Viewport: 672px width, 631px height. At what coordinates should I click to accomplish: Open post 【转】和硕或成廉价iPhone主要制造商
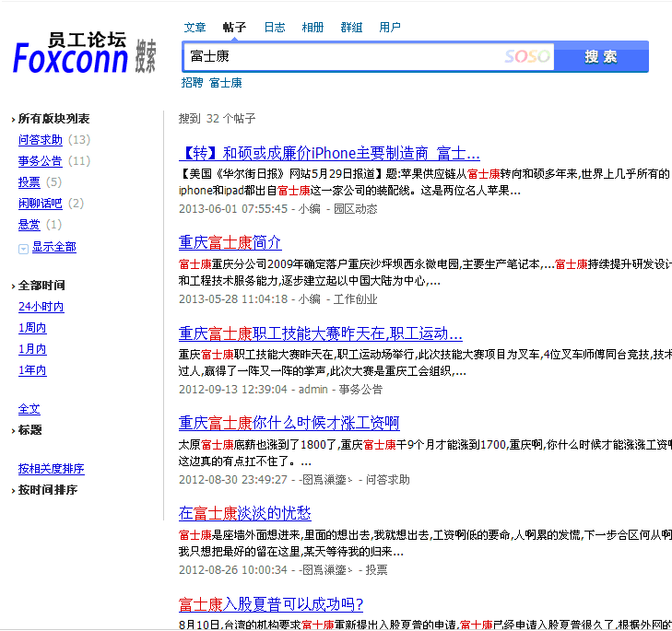click(x=329, y=153)
